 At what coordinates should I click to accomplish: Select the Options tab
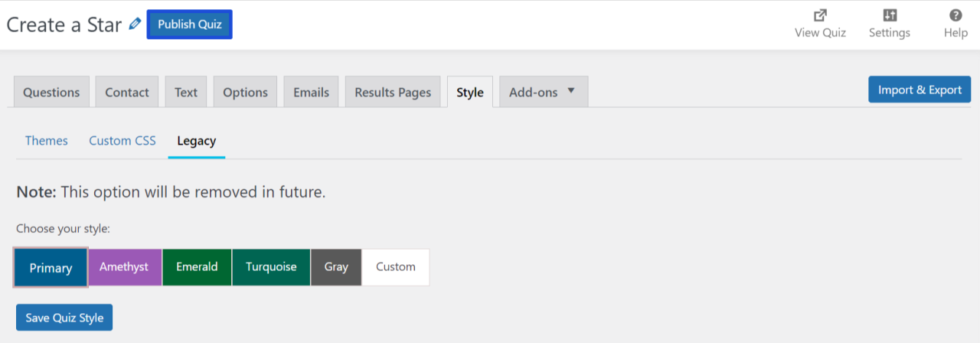pyautogui.click(x=245, y=92)
